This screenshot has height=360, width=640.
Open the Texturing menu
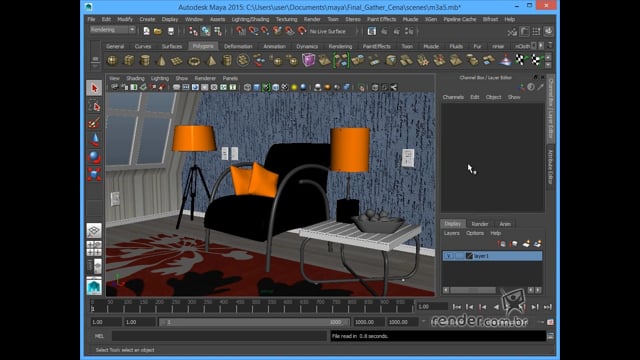286,19
